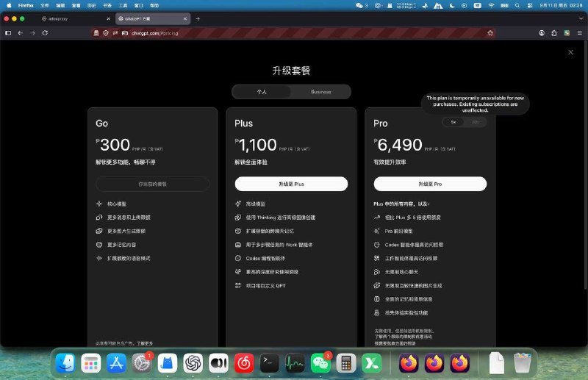The image size is (588, 380).
Task: Open the 查看 menu
Action: [x=76, y=6]
